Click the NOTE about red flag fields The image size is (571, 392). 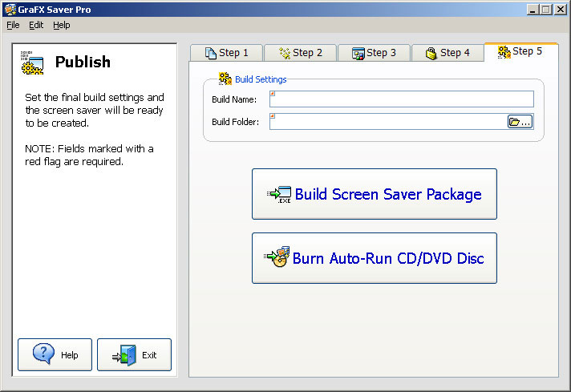tap(89, 155)
